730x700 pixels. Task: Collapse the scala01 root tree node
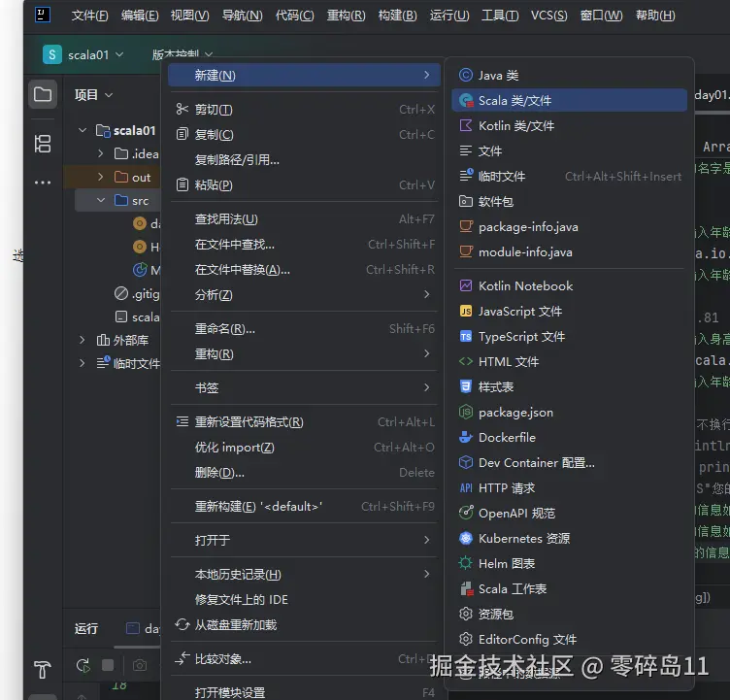click(x=83, y=130)
